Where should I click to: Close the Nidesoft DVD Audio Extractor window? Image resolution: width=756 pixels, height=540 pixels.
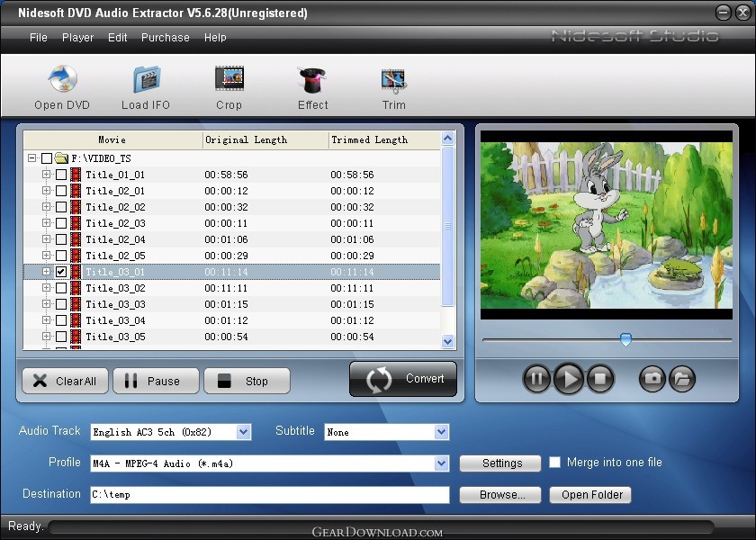click(x=744, y=13)
